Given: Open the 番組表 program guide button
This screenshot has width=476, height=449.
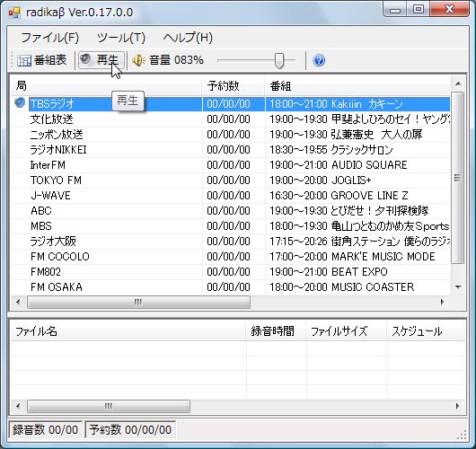Looking at the screenshot, I should 41,60.
